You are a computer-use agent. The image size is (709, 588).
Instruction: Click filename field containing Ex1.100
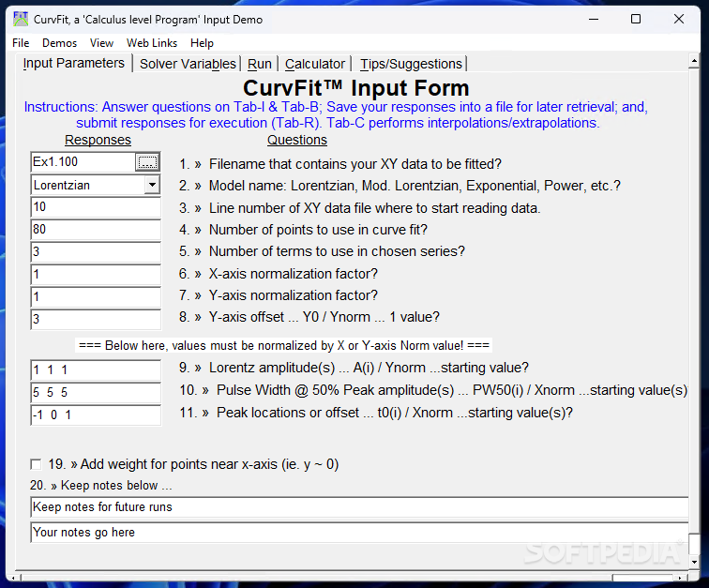pyautogui.click(x=83, y=162)
